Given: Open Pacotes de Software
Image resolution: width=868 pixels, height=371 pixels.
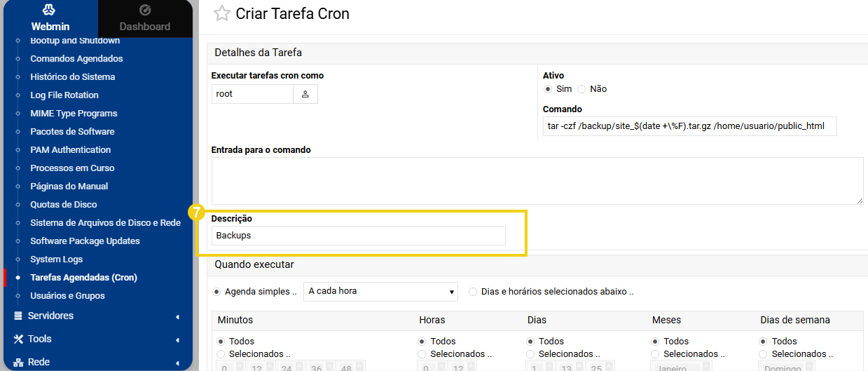Looking at the screenshot, I should point(72,132).
